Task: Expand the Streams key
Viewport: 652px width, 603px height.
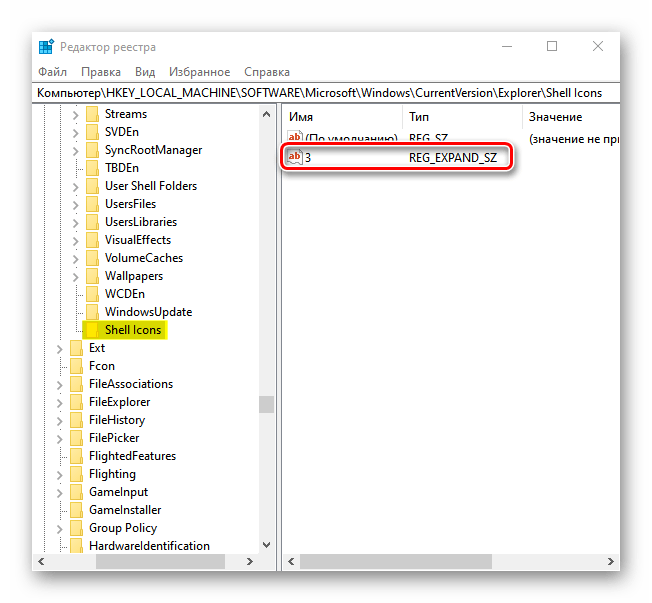Action: (x=75, y=115)
